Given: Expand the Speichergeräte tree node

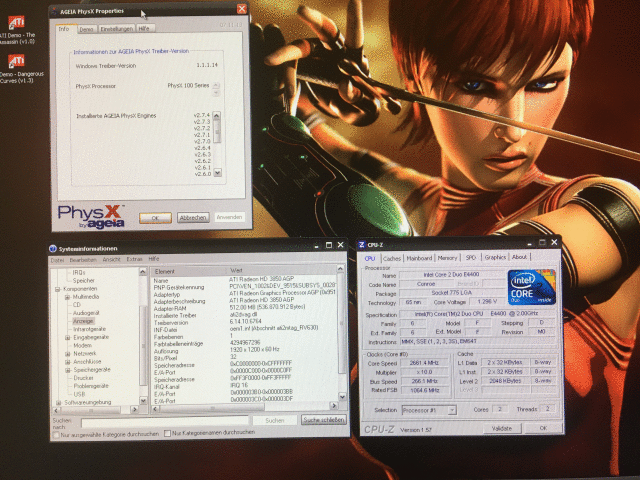Looking at the screenshot, I should (x=67, y=370).
